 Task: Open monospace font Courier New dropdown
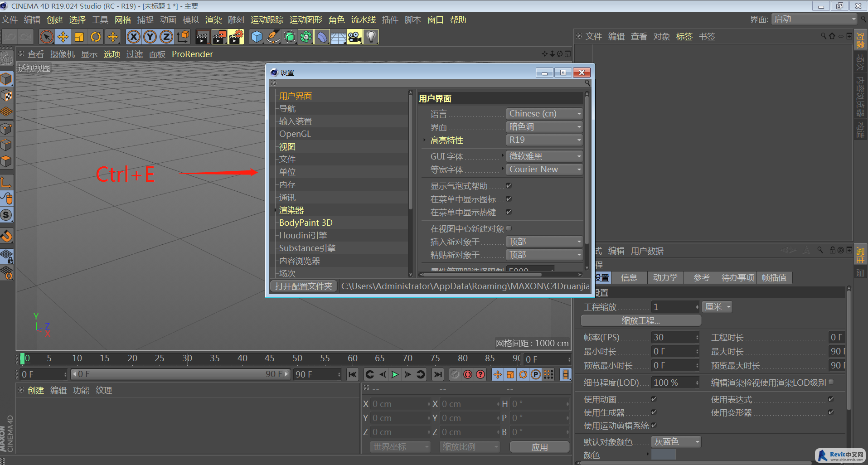click(x=544, y=169)
